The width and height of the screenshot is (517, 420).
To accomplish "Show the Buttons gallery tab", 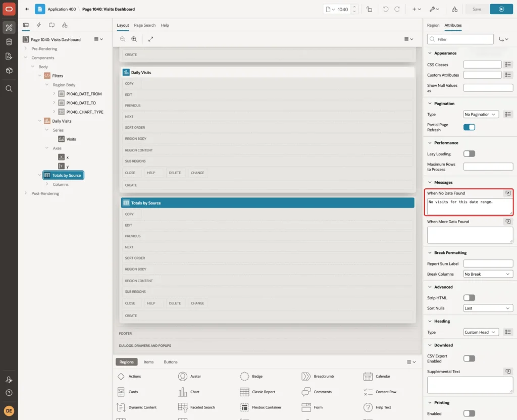I will 171,362.
